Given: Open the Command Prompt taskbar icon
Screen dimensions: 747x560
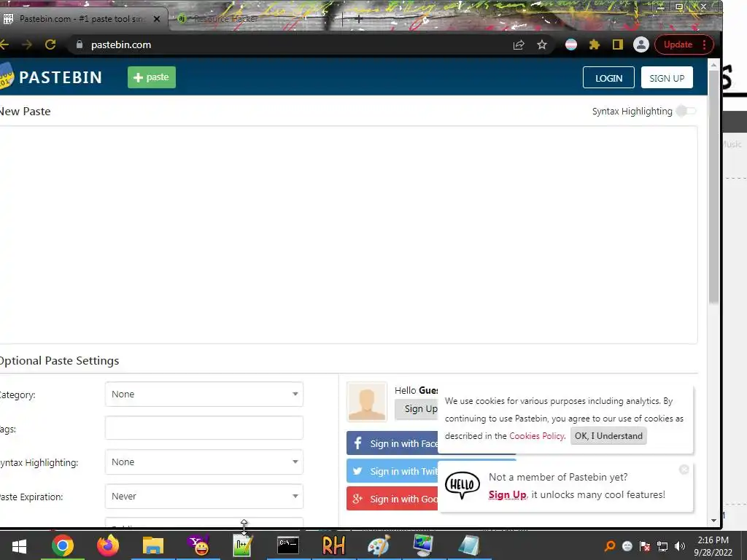Looking at the screenshot, I should pyautogui.click(x=288, y=545).
